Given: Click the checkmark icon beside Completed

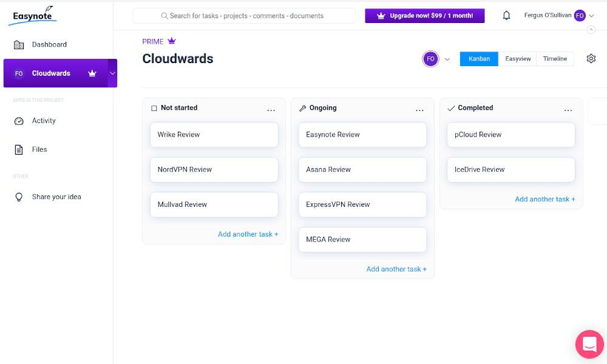Looking at the screenshot, I should point(451,109).
